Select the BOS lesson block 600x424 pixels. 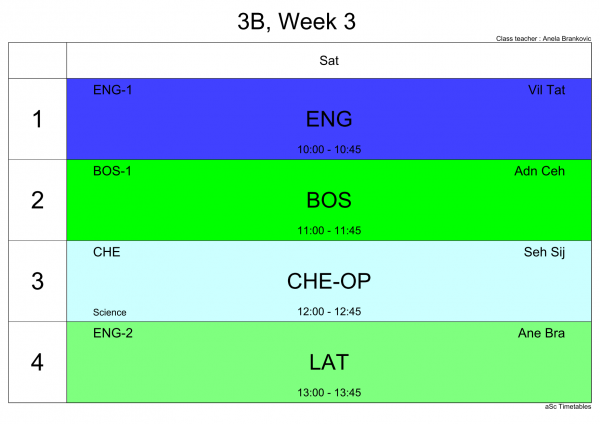pos(329,200)
